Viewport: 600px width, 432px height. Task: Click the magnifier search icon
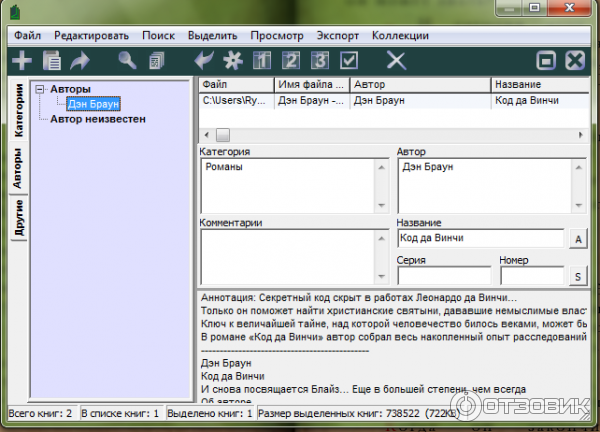pyautogui.click(x=127, y=61)
